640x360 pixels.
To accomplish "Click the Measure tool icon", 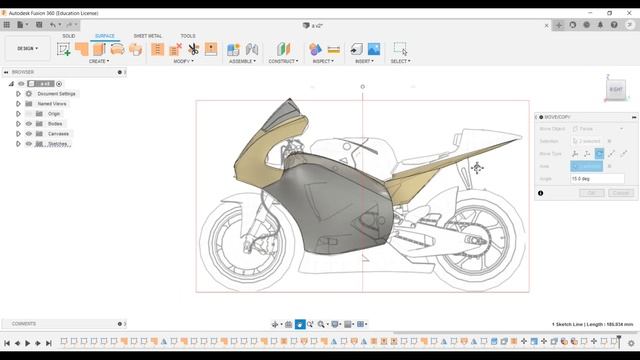I will coord(333,50).
